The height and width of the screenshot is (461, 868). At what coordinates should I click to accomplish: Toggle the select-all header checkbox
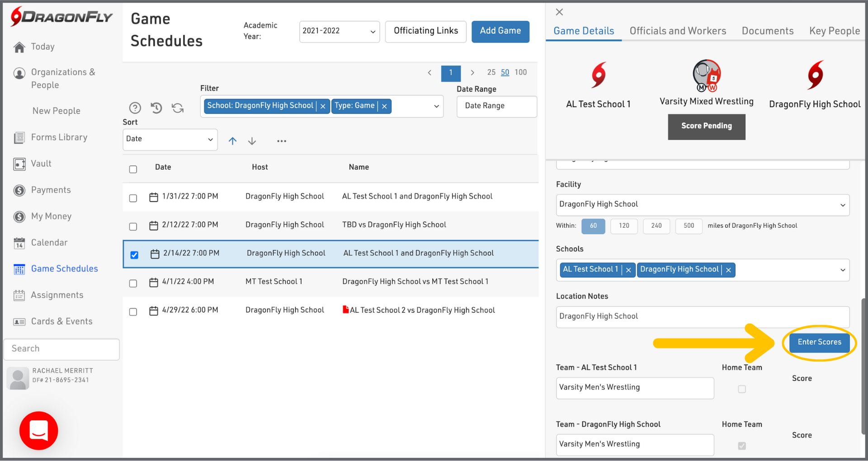(133, 169)
